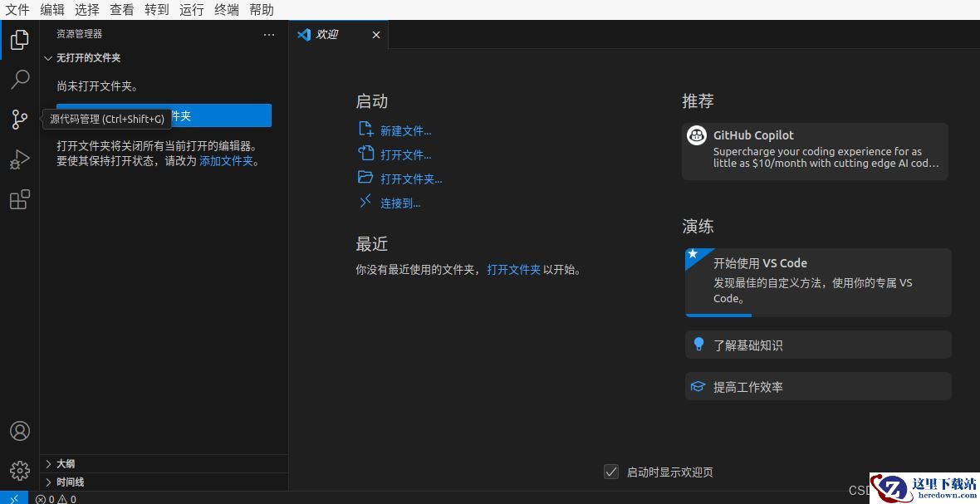980x504 pixels.
Task: Open the 转到 menu
Action: pyautogui.click(x=157, y=9)
